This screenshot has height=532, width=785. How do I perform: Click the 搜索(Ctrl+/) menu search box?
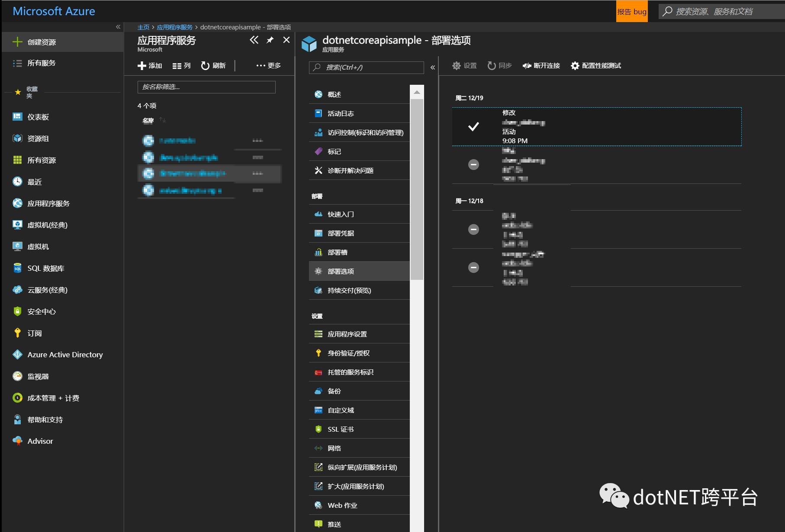(x=366, y=67)
